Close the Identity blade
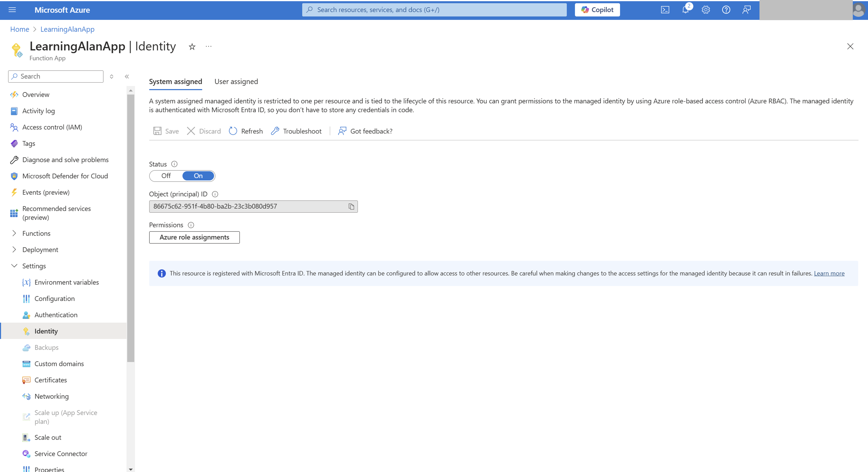Viewport: 868px width, 472px height. pyautogui.click(x=850, y=47)
